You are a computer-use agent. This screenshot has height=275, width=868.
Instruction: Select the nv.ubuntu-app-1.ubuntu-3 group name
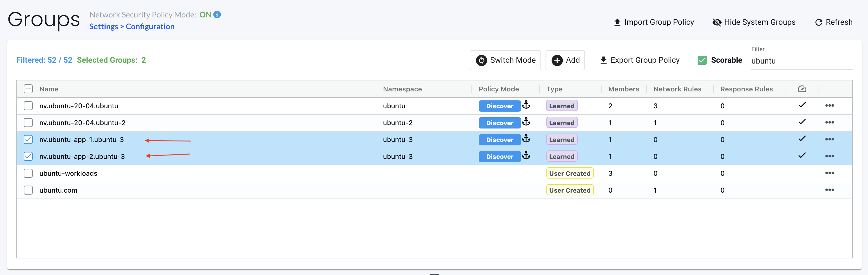82,140
